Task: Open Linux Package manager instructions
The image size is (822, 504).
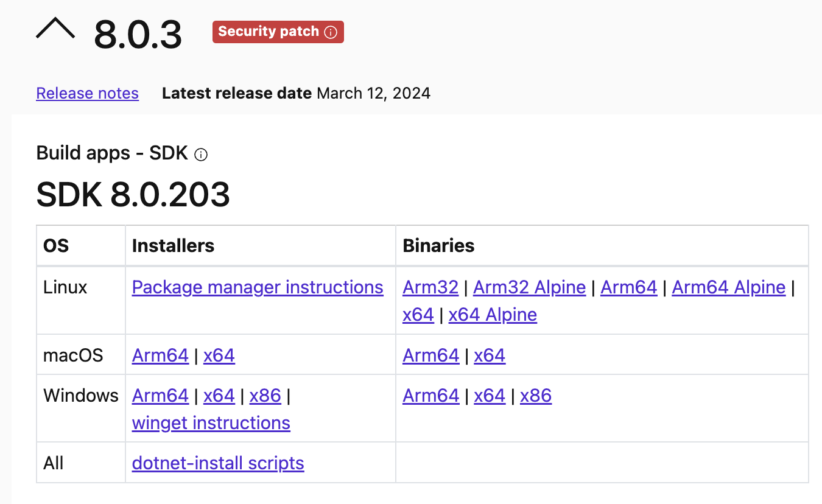Action: click(258, 287)
